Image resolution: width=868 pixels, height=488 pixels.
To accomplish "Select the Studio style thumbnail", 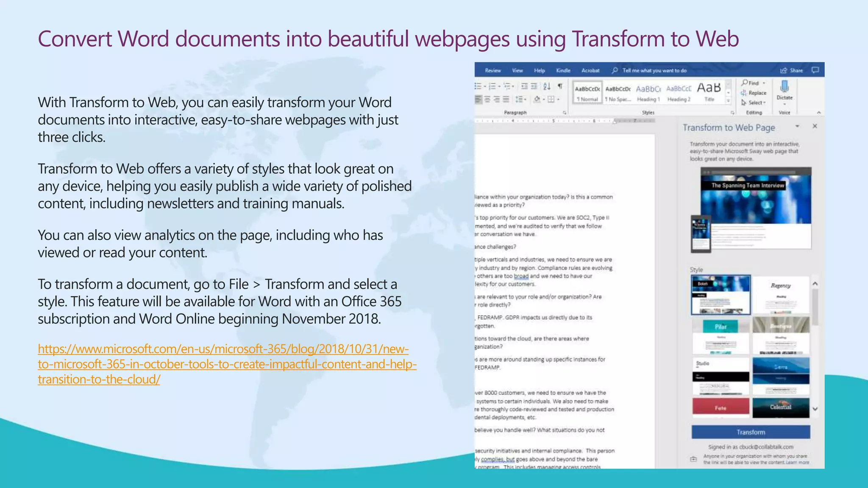I will coord(721,376).
